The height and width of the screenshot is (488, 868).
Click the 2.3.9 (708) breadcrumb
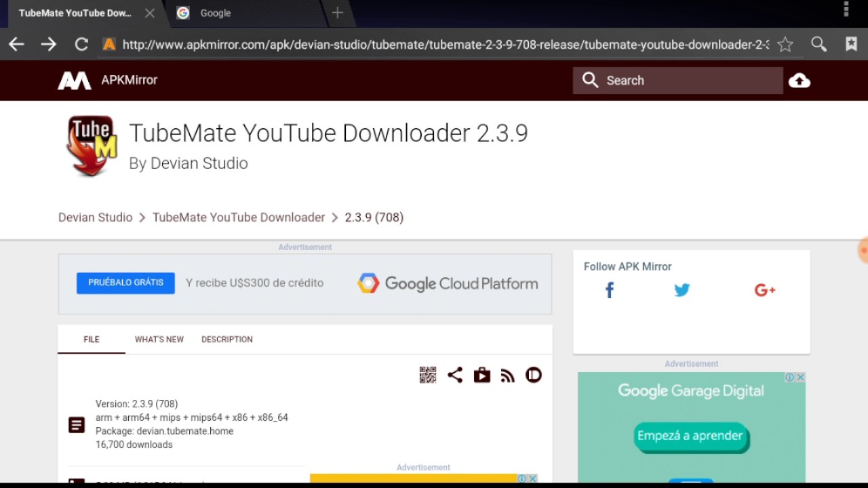pyautogui.click(x=374, y=218)
